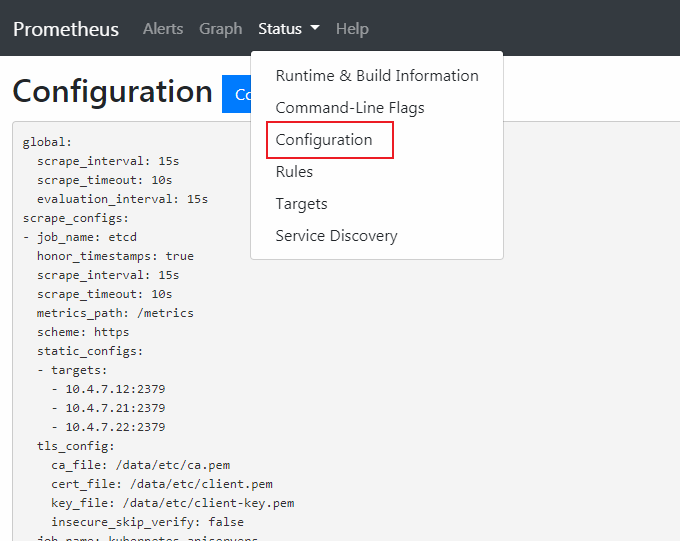The height and width of the screenshot is (541, 680).
Task: Collapse the Status dropdown menu
Action: [289, 29]
